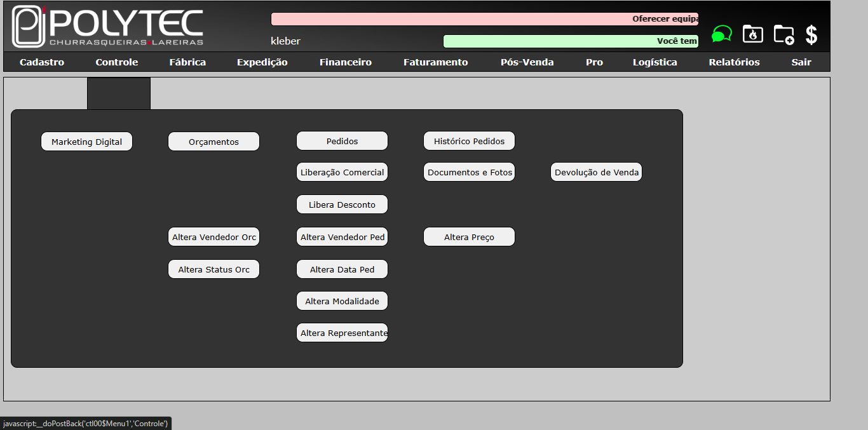Click Altera Vendedor Orc button
The image size is (868, 430).
click(x=214, y=237)
